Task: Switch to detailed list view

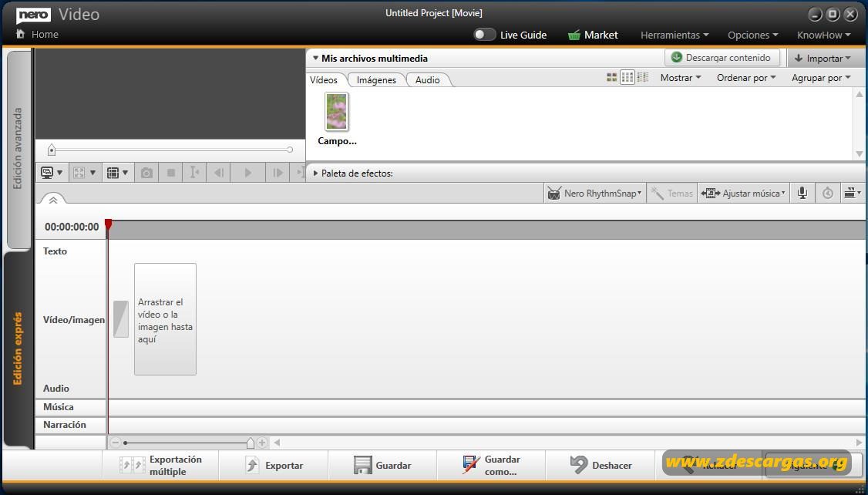Action: pyautogui.click(x=643, y=78)
